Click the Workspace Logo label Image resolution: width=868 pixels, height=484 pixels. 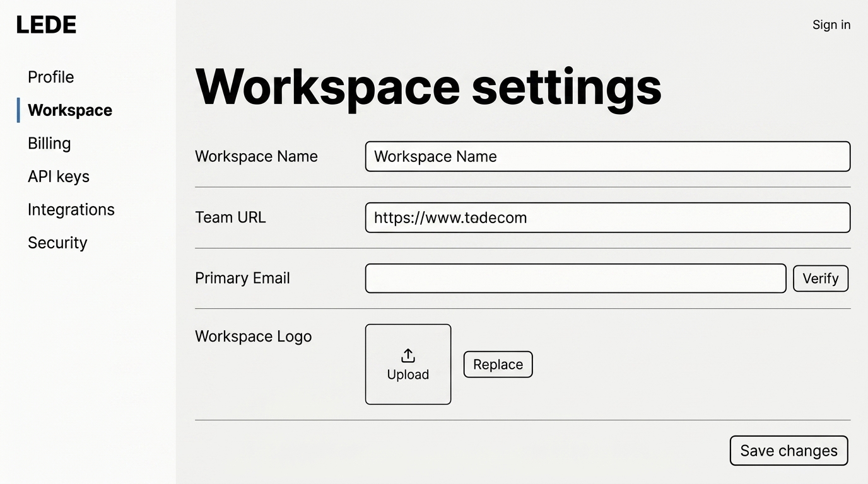point(253,337)
